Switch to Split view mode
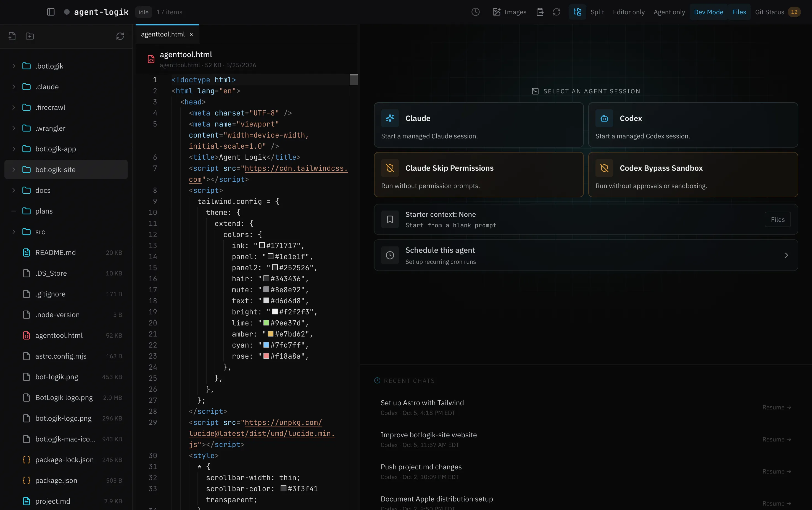 tap(597, 12)
